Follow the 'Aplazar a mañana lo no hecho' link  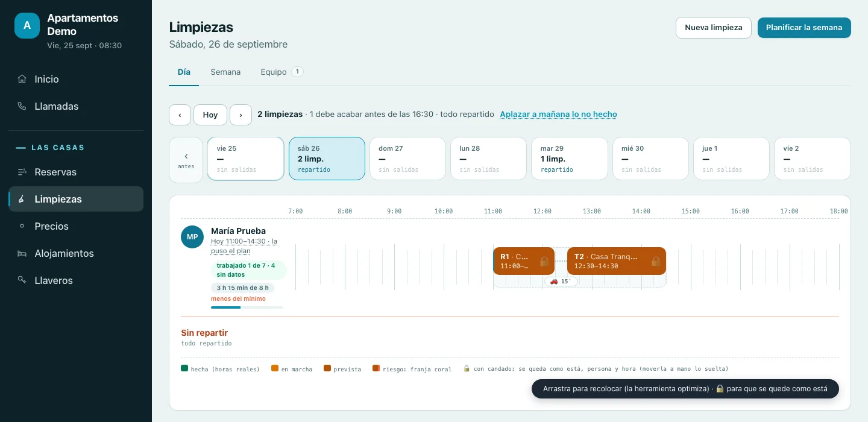[558, 114]
